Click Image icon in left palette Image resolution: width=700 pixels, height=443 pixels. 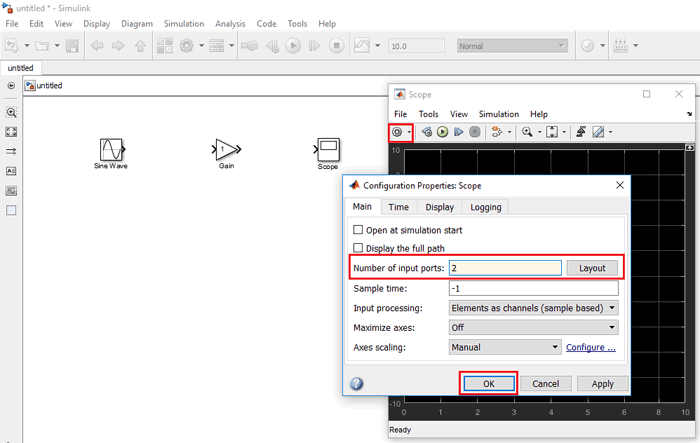click(11, 191)
